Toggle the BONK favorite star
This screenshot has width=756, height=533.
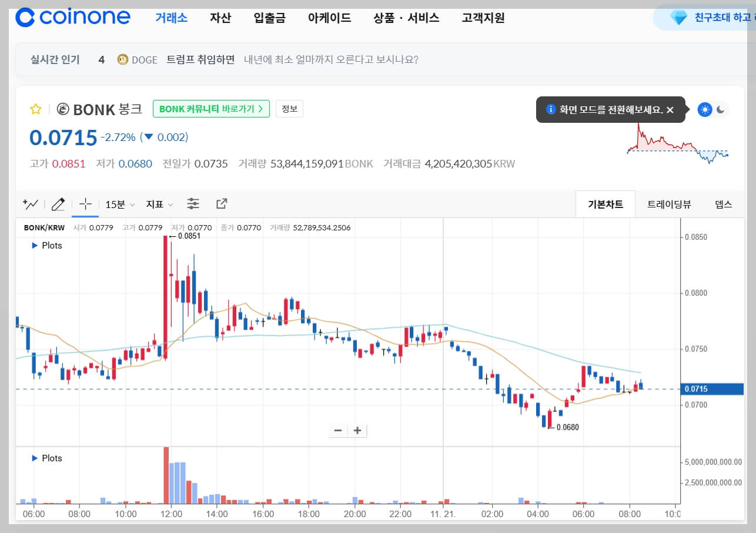click(35, 109)
